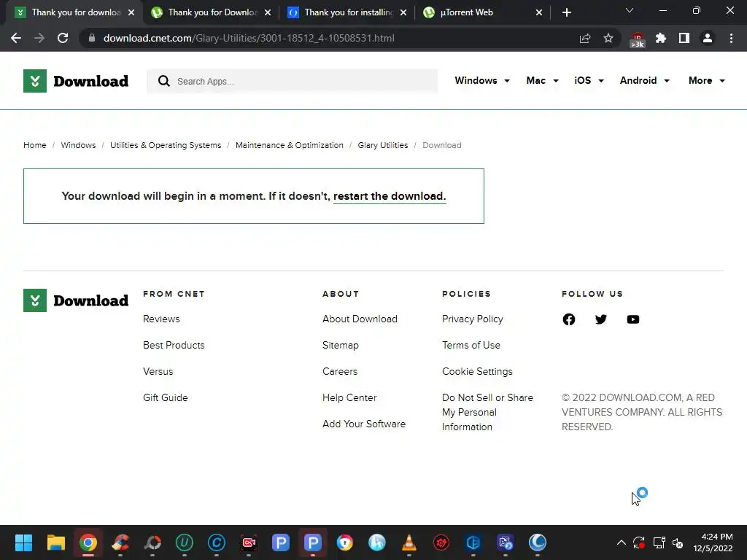
Task: Open File Explorer from taskbar
Action: pos(55,542)
